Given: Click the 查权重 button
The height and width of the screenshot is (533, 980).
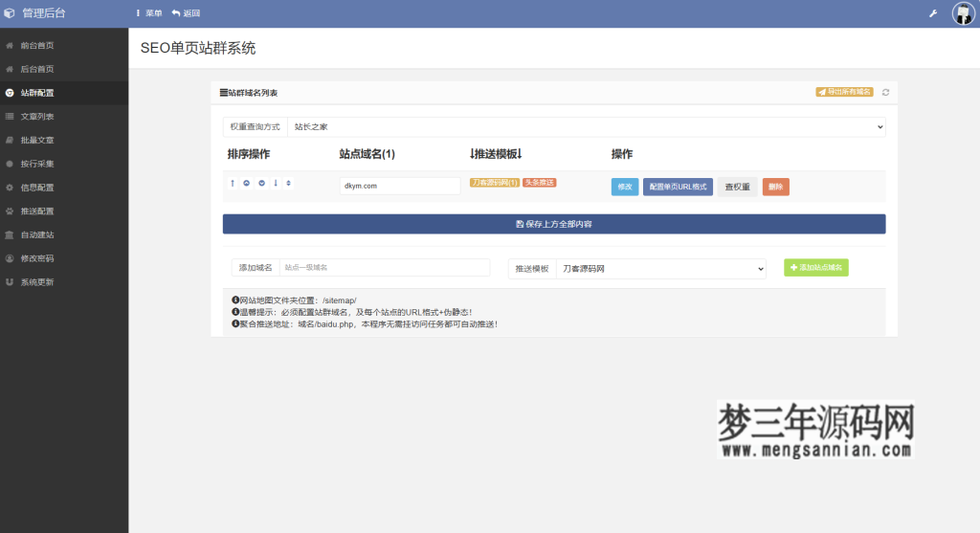Looking at the screenshot, I should [x=738, y=187].
